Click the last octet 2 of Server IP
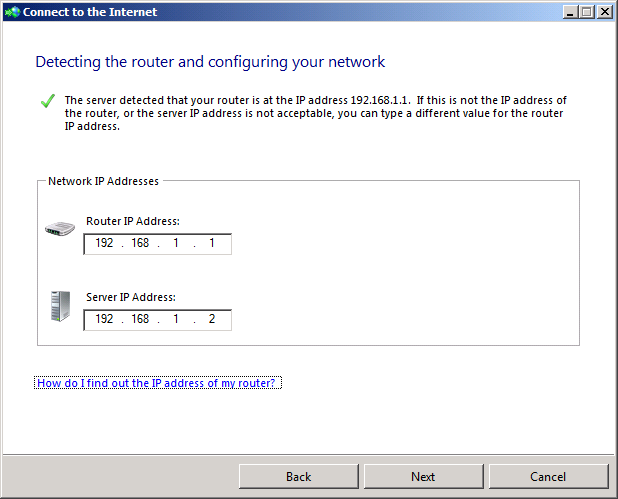Screen dimensions: 618x499 tap(212, 320)
